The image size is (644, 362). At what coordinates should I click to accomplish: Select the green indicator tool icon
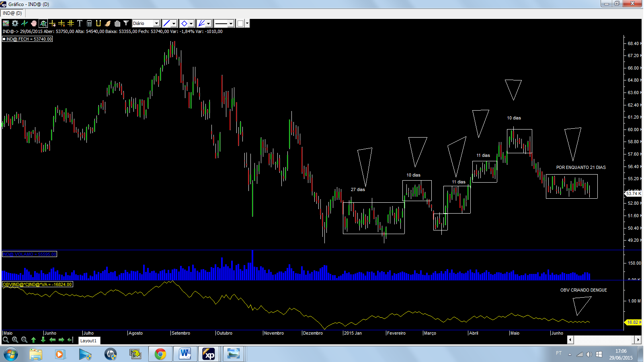tap(25, 23)
